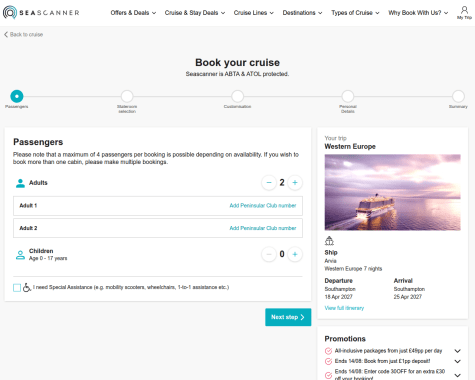Click the departure date 18 Apr 2027
Image resolution: width=475 pixels, height=380 pixels.
[338, 297]
